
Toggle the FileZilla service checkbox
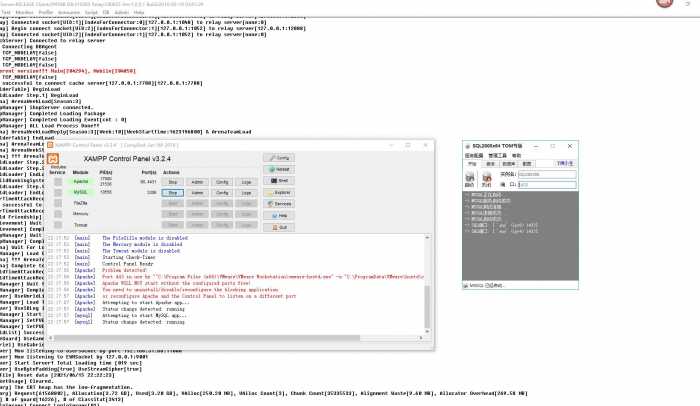tap(58, 202)
